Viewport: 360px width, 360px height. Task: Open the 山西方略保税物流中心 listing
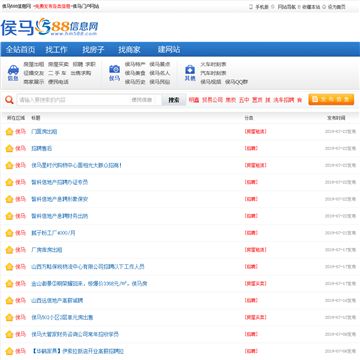(x=88, y=267)
